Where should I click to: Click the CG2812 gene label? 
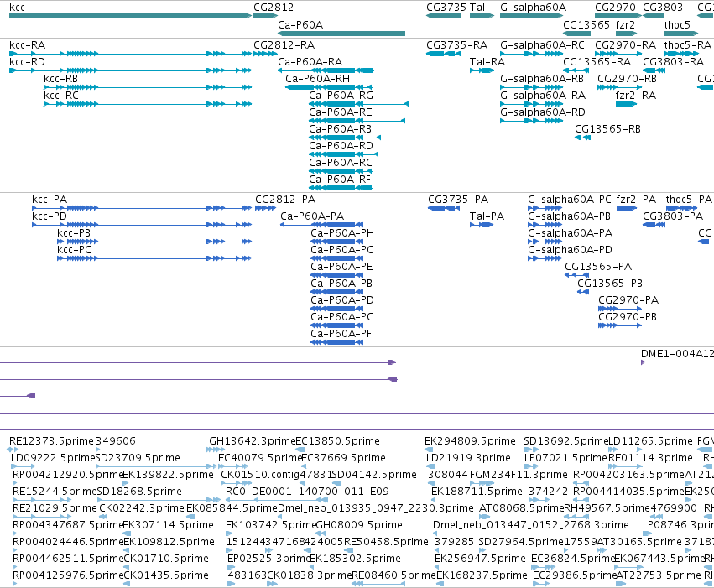pyautogui.click(x=274, y=8)
